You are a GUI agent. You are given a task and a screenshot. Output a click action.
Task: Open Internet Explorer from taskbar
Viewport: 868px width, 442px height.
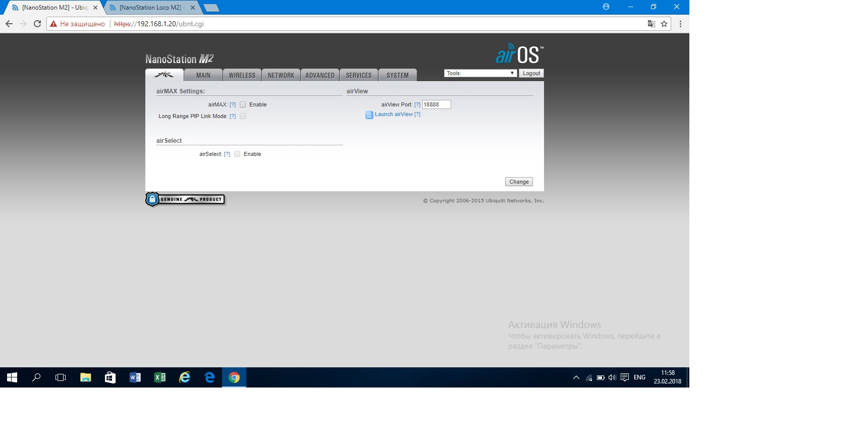click(185, 377)
